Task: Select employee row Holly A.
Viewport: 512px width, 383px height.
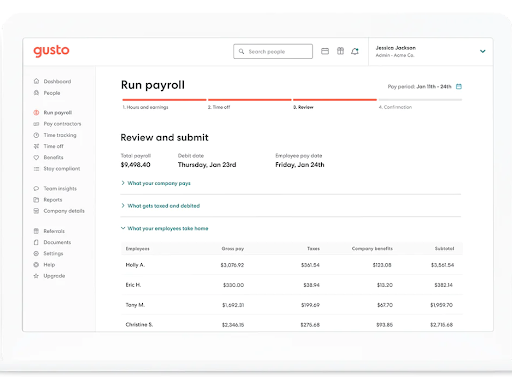Action: click(292, 265)
